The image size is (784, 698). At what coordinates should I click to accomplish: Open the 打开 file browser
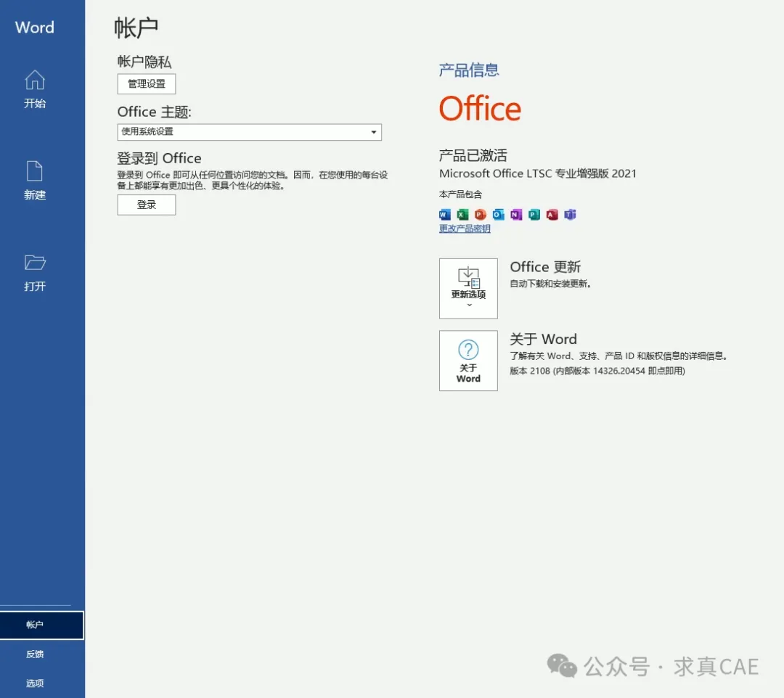pyautogui.click(x=35, y=273)
